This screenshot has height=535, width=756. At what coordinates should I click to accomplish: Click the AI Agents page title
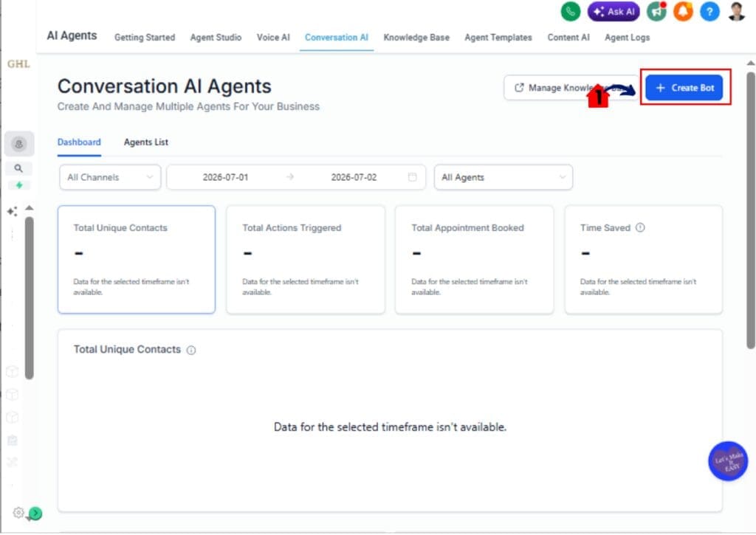pos(72,35)
